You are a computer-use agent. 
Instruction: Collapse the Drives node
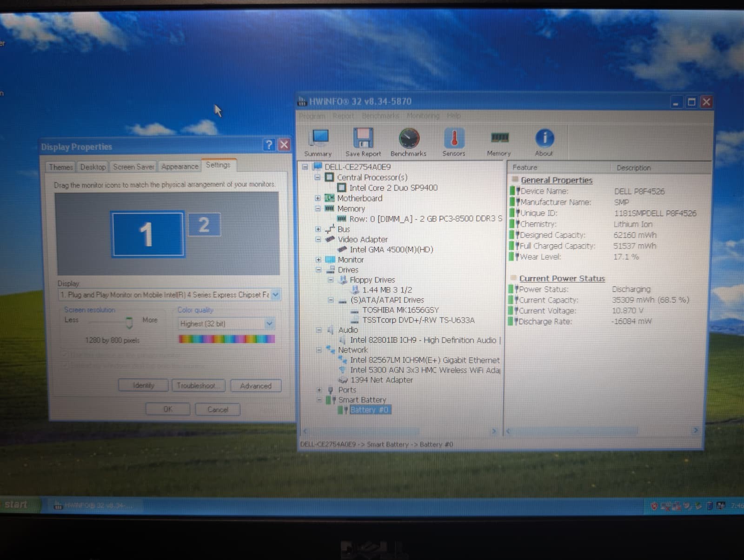[x=319, y=269]
